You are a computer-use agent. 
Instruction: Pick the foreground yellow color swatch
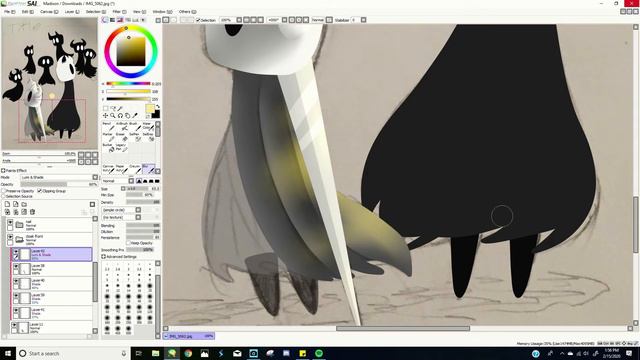coord(150,109)
